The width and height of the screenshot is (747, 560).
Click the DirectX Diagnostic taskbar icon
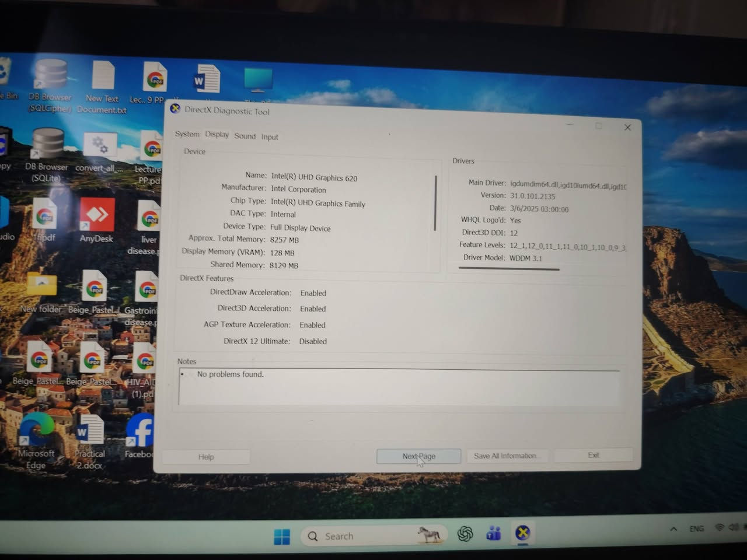[x=522, y=533]
